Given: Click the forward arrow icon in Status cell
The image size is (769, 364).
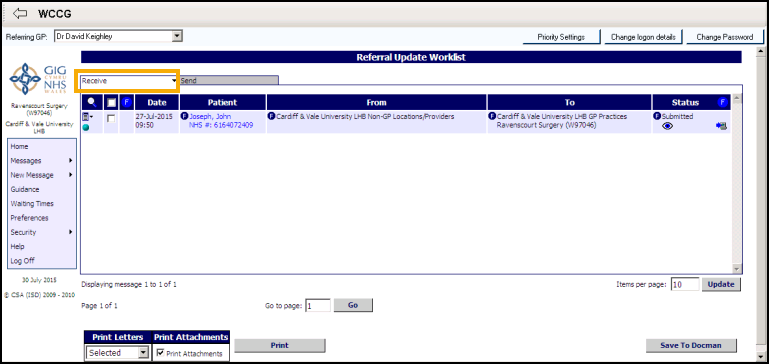Looking at the screenshot, I should click(721, 126).
